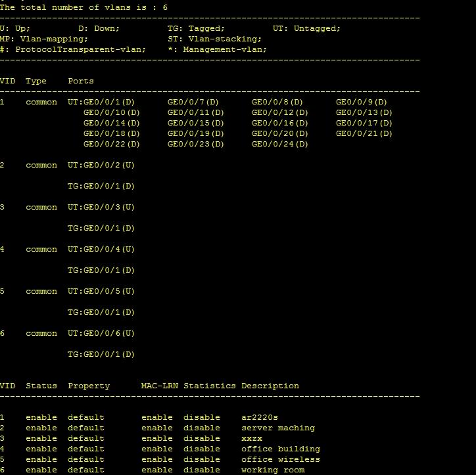The width and height of the screenshot is (476, 475).
Task: Click '*: Management-vlan;' legend text
Action: click(218, 49)
